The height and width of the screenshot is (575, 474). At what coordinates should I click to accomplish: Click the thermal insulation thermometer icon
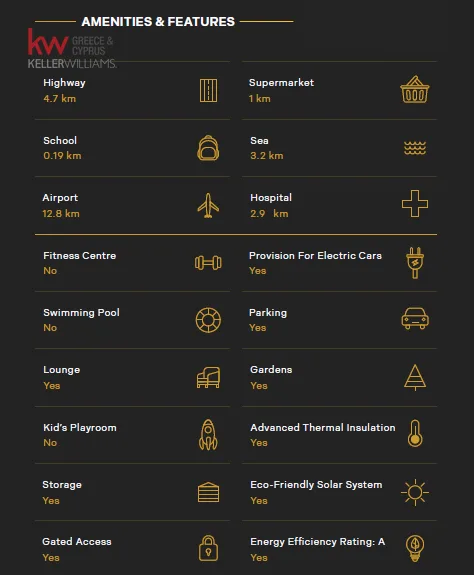tap(415, 433)
